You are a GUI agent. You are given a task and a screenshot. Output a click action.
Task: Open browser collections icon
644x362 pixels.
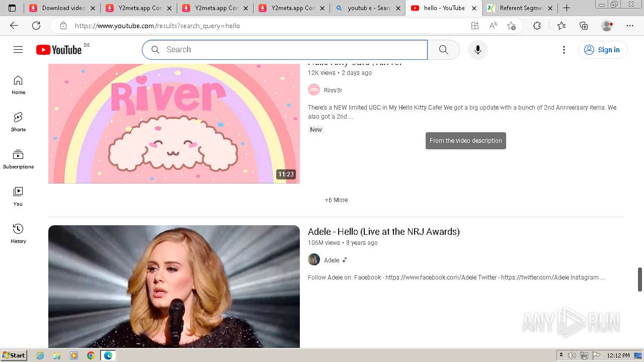(x=584, y=26)
